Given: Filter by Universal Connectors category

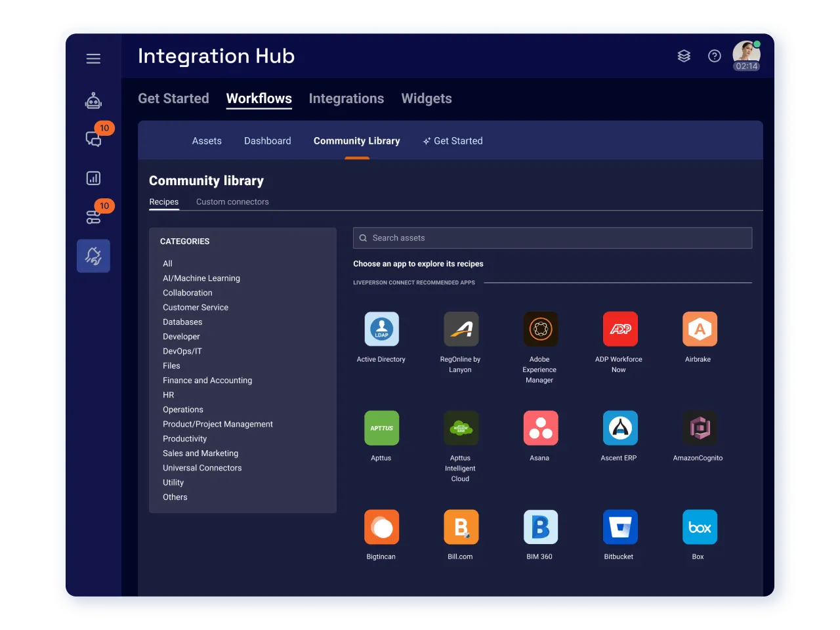Looking at the screenshot, I should [x=202, y=468].
